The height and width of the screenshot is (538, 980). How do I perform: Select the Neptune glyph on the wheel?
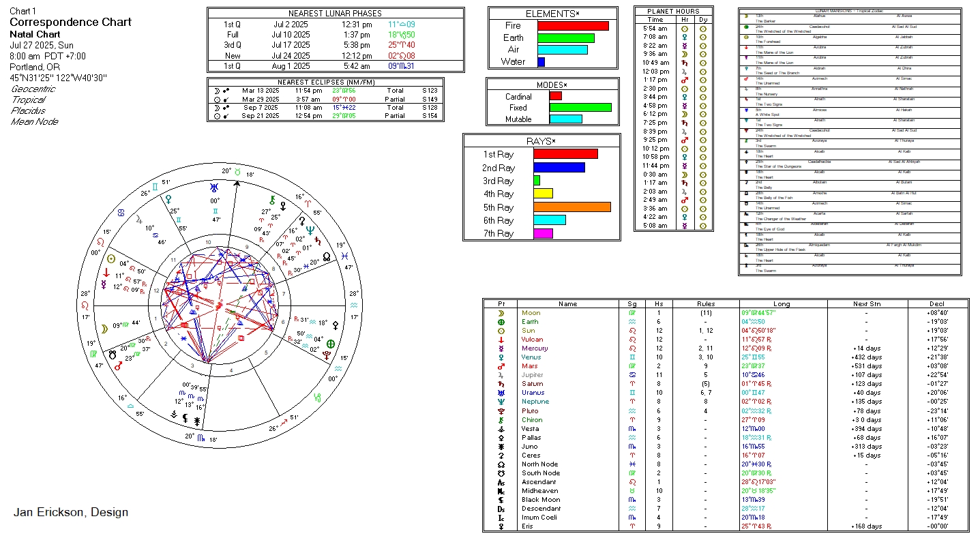(x=310, y=230)
